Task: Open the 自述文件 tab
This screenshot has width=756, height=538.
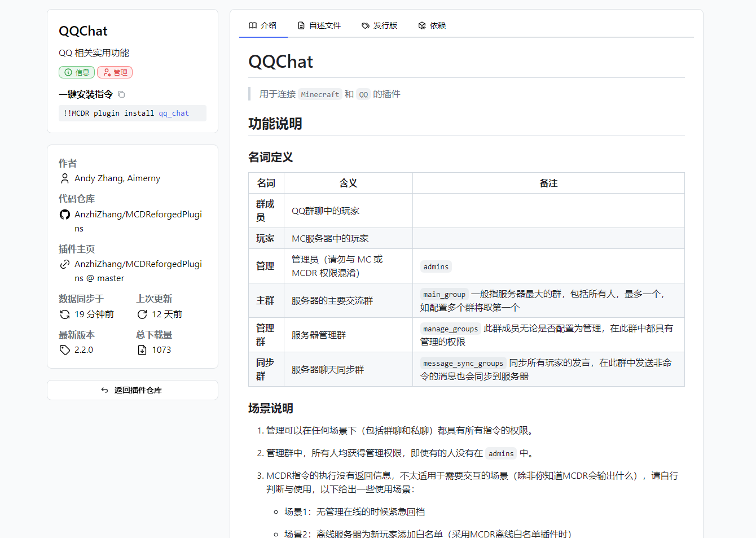Action: [x=319, y=25]
